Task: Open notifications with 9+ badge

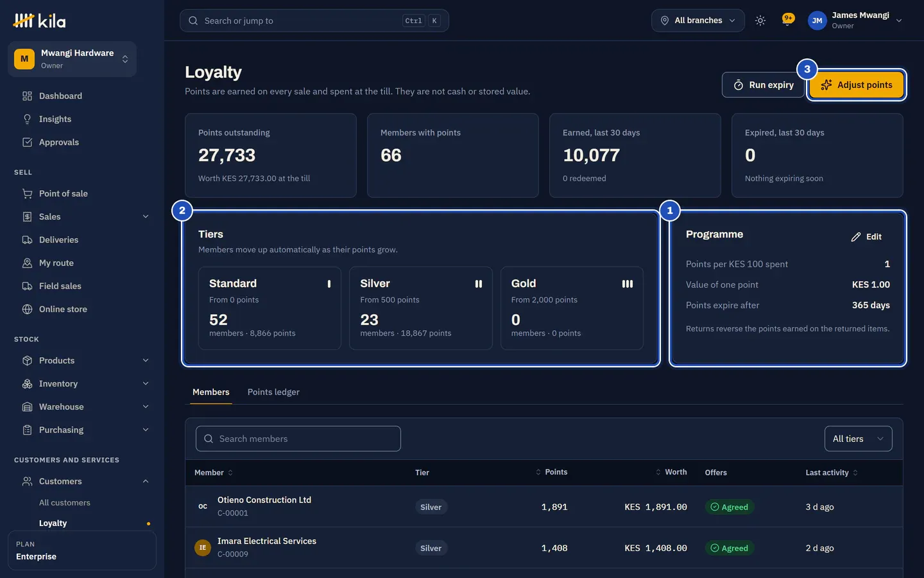Action: click(788, 20)
